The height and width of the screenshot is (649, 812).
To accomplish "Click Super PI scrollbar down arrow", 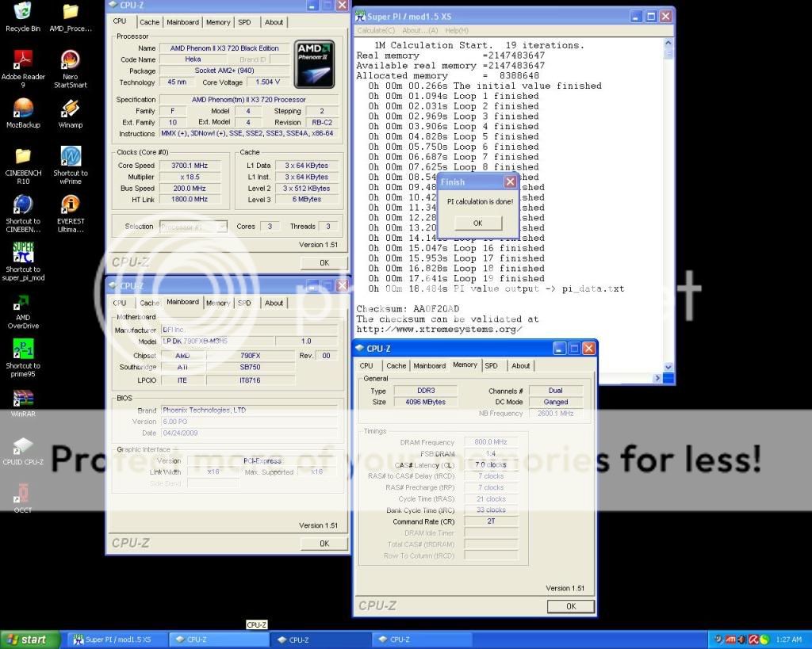I will [x=668, y=367].
